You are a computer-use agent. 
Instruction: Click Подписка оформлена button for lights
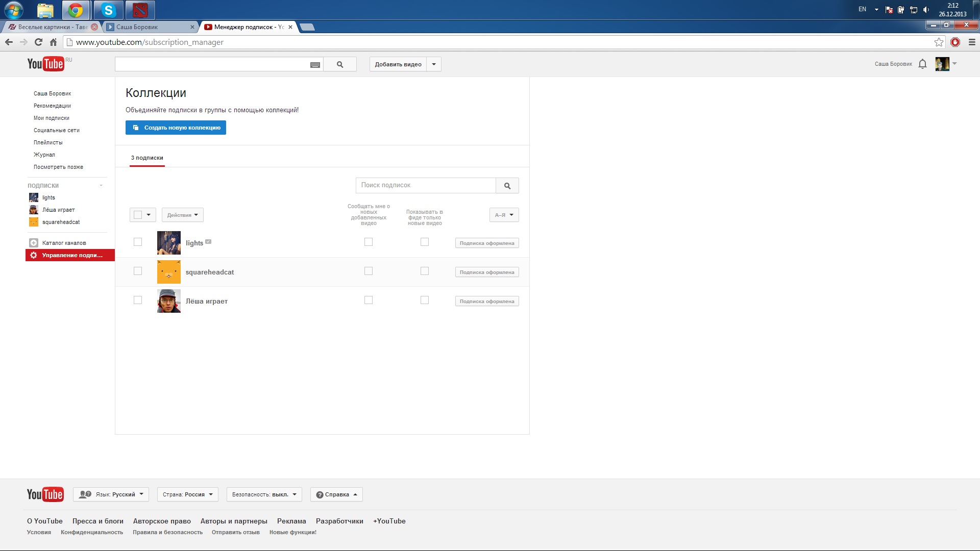click(486, 243)
